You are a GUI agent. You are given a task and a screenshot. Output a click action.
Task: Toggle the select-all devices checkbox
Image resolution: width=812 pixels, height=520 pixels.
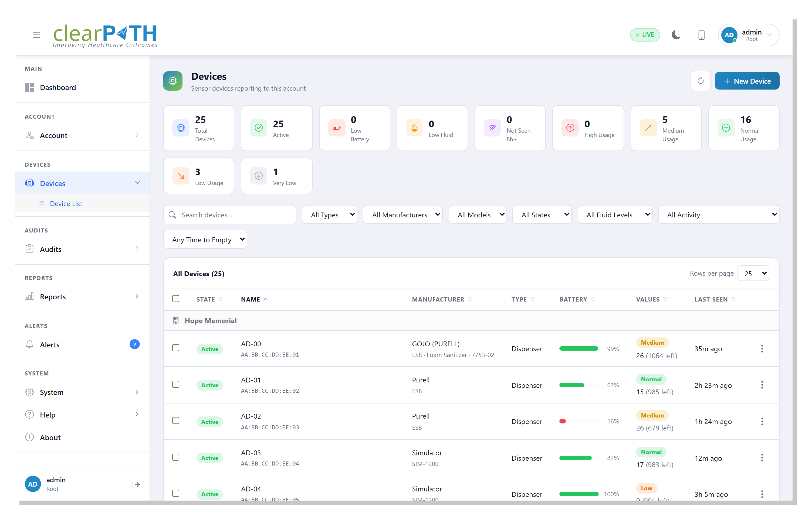point(176,299)
